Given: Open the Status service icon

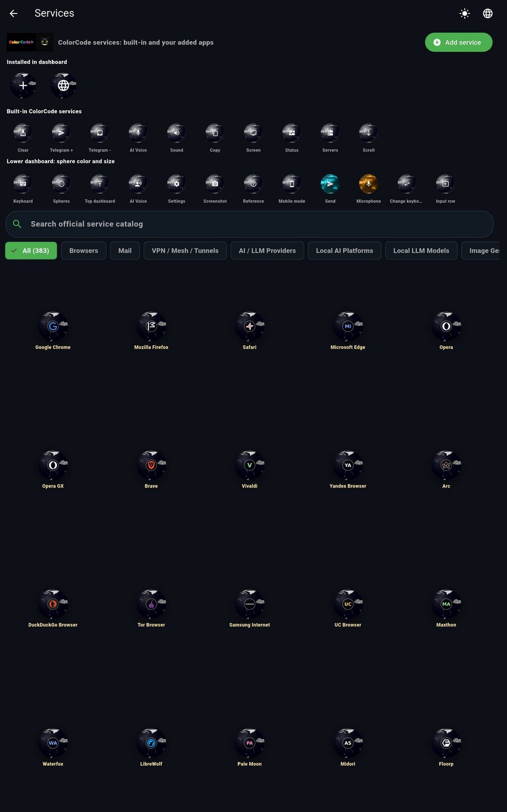Looking at the screenshot, I should [x=292, y=133].
